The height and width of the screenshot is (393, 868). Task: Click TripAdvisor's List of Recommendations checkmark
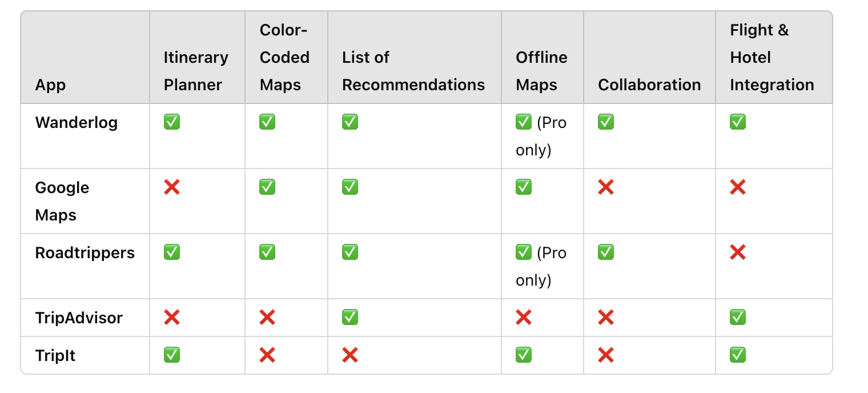(350, 317)
